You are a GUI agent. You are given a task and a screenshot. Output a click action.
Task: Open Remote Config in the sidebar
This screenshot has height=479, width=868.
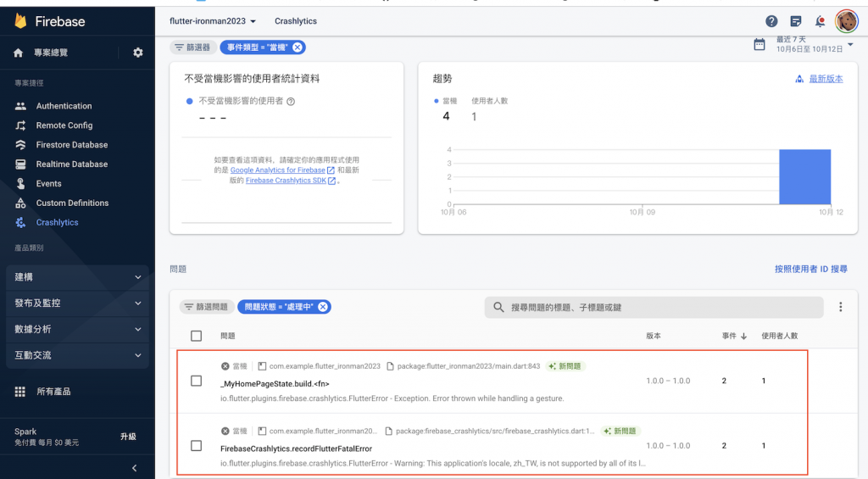click(x=64, y=125)
